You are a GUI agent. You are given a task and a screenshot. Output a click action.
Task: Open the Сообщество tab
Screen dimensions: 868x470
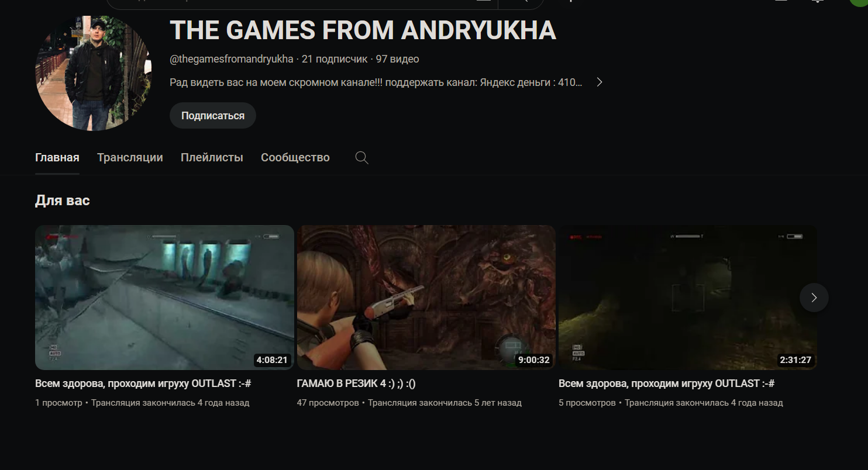coord(295,157)
